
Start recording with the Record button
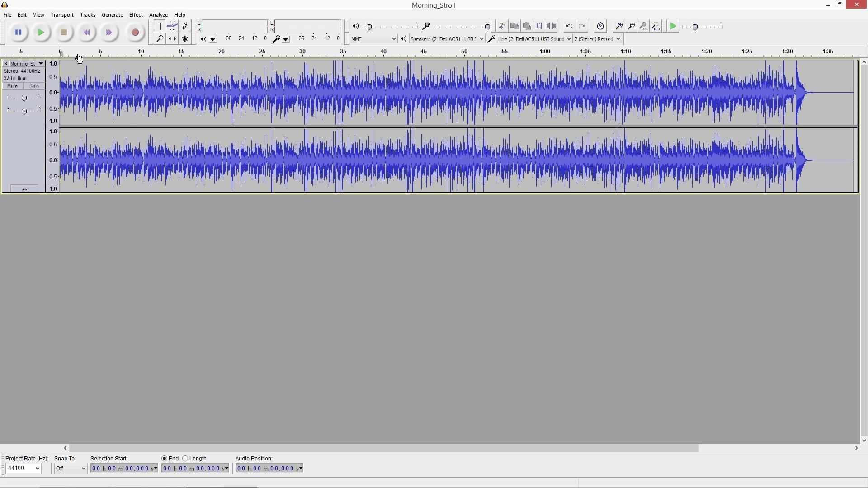coord(135,32)
